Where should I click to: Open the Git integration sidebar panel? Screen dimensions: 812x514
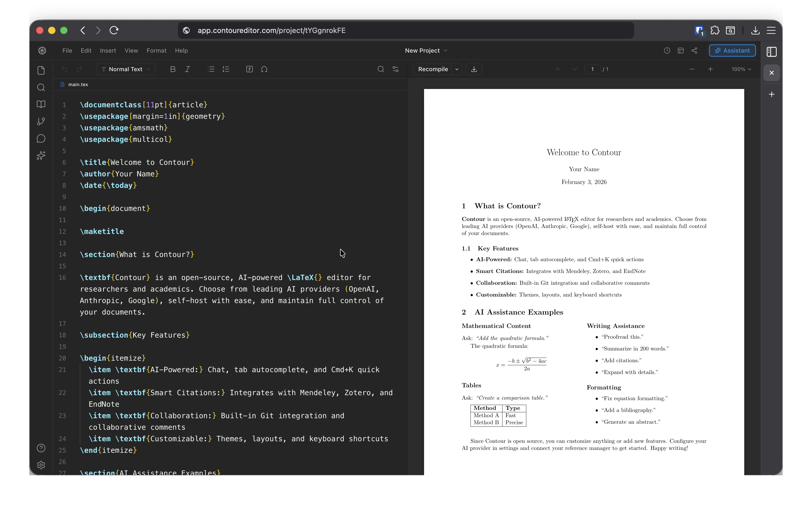tap(41, 121)
